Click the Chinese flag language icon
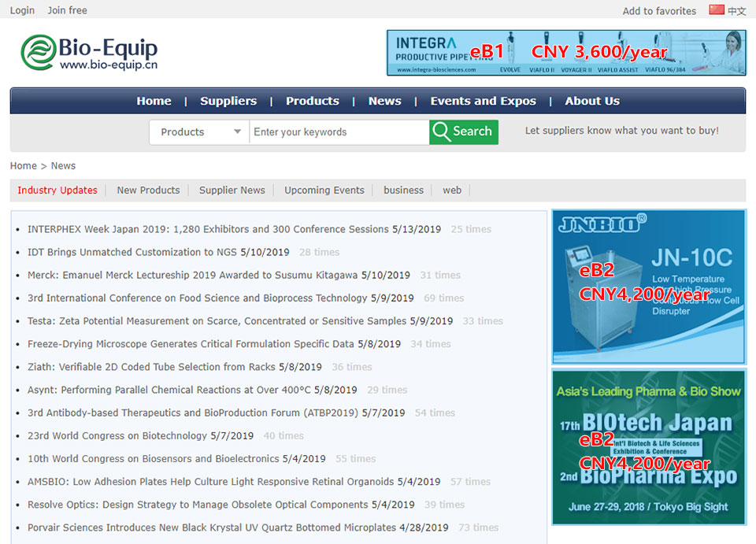 click(x=716, y=10)
